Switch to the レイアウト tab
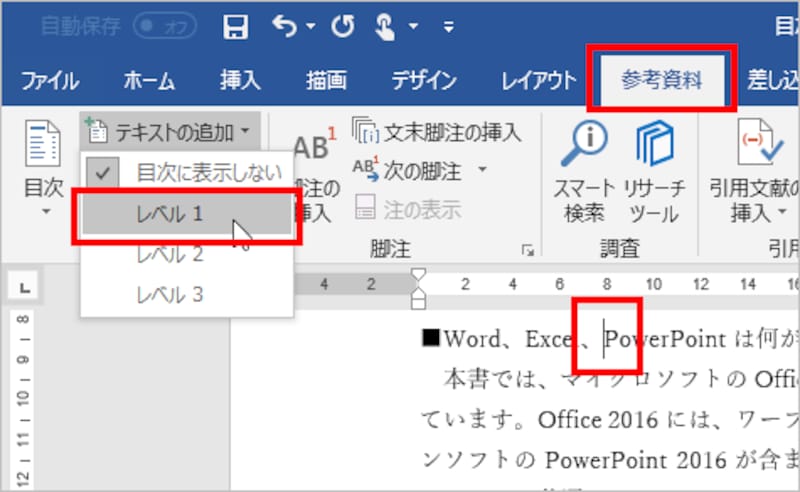The image size is (800, 492). [x=539, y=81]
